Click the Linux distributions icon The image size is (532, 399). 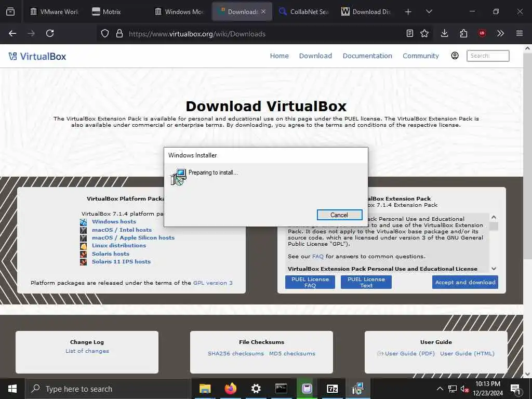pos(84,246)
